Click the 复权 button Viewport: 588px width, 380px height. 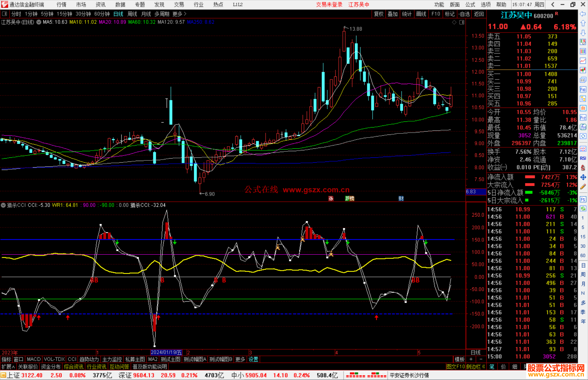(378, 14)
